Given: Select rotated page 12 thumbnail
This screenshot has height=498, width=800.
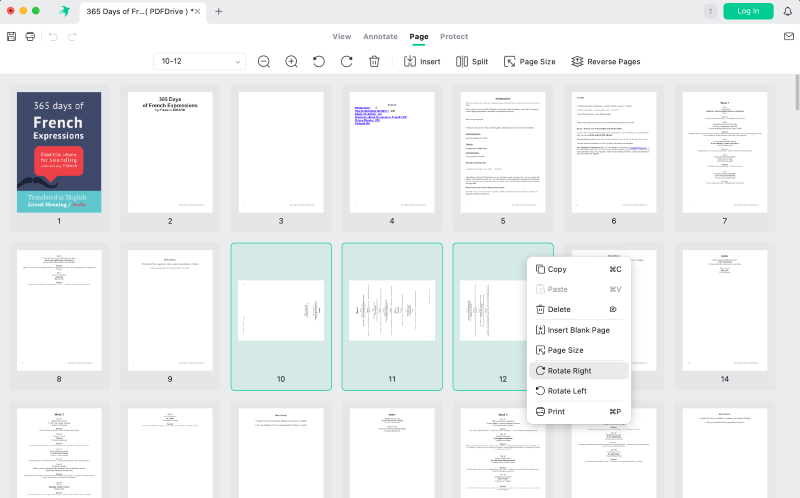Looking at the screenshot, I should tap(492, 310).
